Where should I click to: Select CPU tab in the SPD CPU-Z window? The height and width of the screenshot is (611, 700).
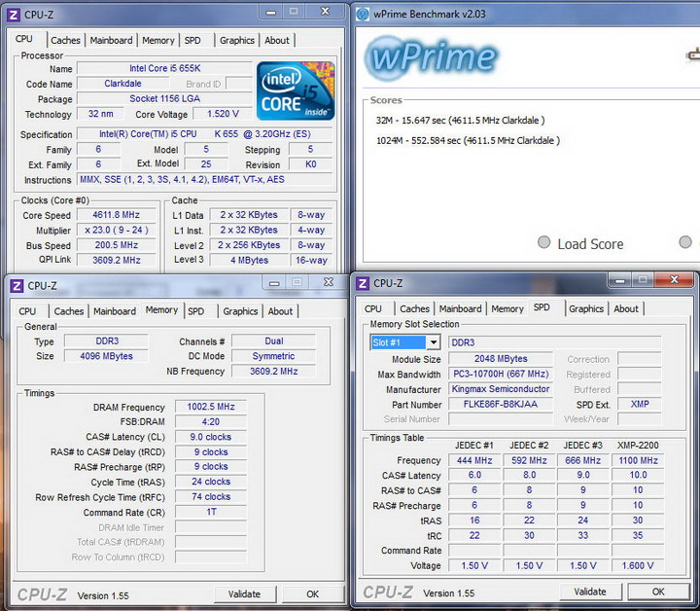(373, 308)
